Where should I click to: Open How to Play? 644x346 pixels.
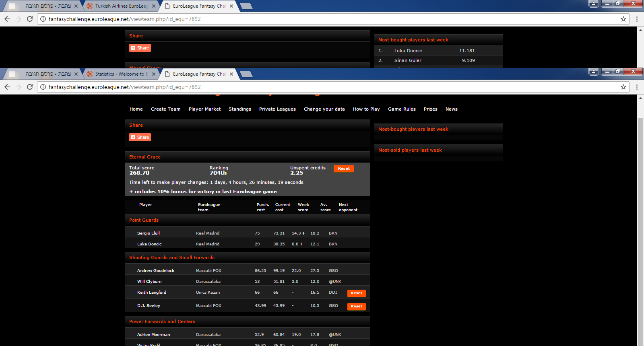tap(366, 109)
